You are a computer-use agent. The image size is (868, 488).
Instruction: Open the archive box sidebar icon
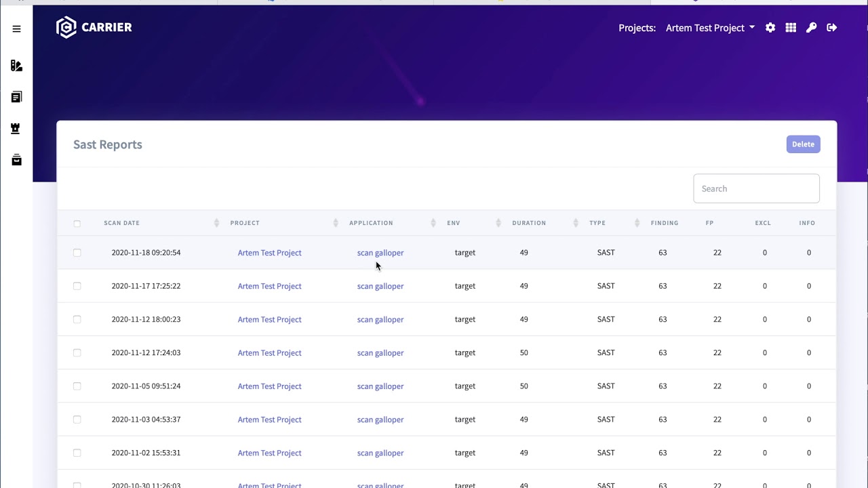16,160
